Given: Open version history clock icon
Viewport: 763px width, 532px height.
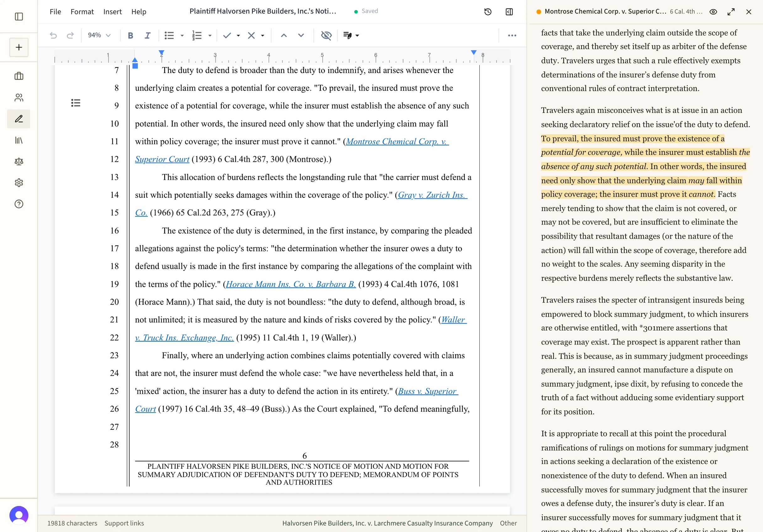Looking at the screenshot, I should click(x=488, y=12).
